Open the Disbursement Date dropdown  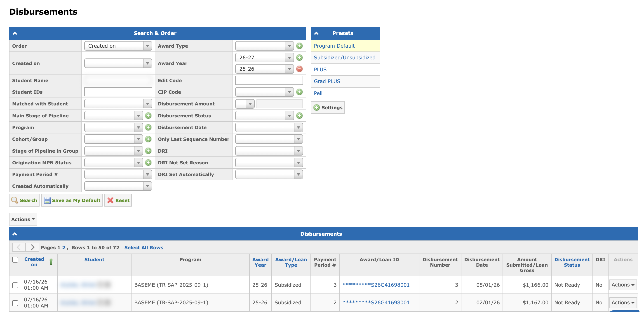click(269, 127)
